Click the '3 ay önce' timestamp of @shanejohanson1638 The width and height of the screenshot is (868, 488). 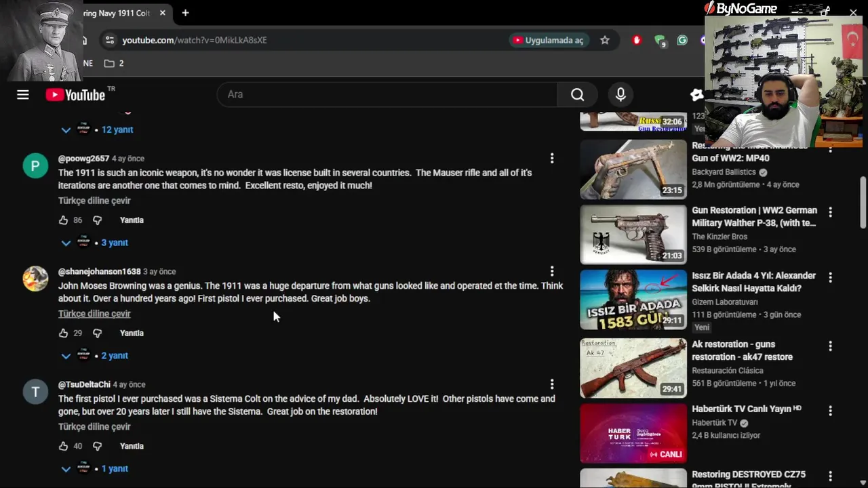click(159, 272)
